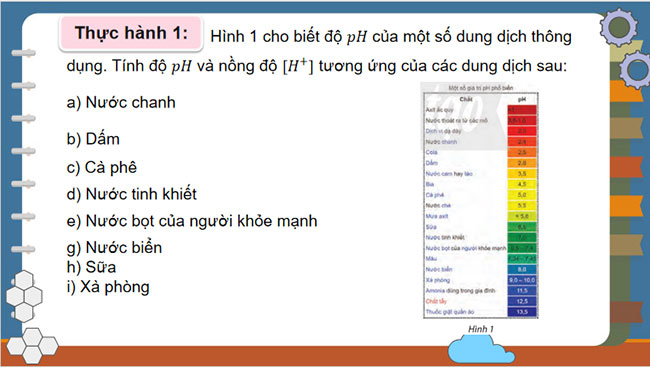Select list item 'h) Sữa'
The width and height of the screenshot is (650, 367).
tap(91, 267)
